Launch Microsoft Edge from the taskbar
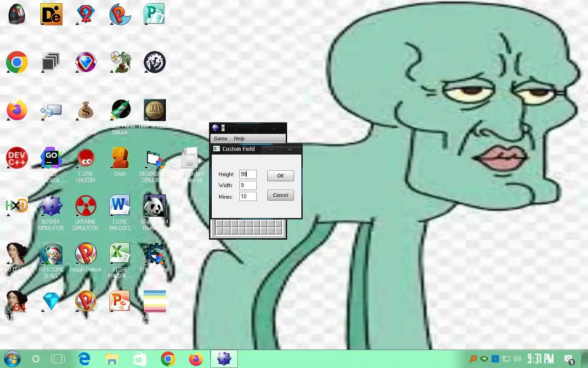The image size is (588, 368). (84, 359)
